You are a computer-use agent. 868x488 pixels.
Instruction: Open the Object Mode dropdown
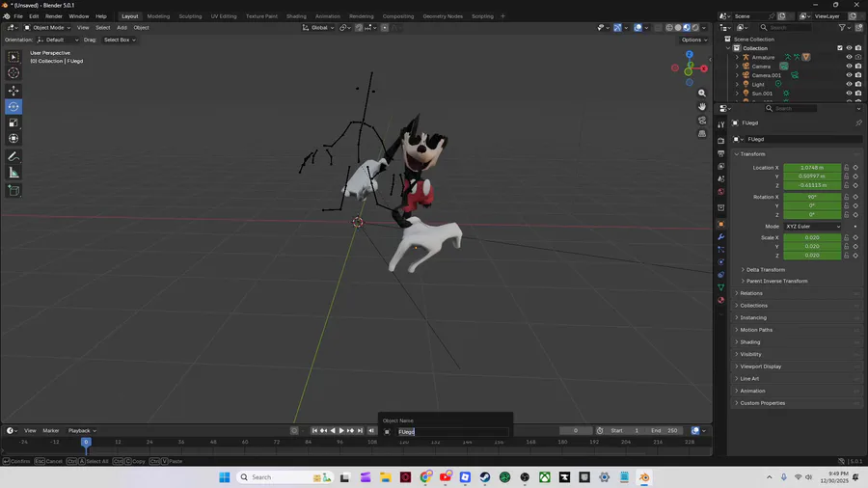click(47, 28)
